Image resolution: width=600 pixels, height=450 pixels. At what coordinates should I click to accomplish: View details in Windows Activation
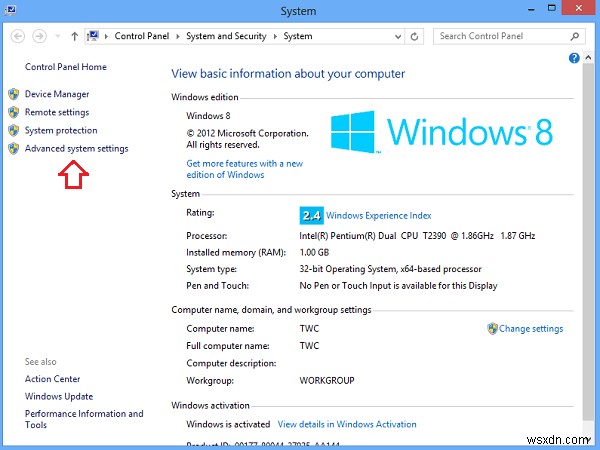(x=347, y=424)
